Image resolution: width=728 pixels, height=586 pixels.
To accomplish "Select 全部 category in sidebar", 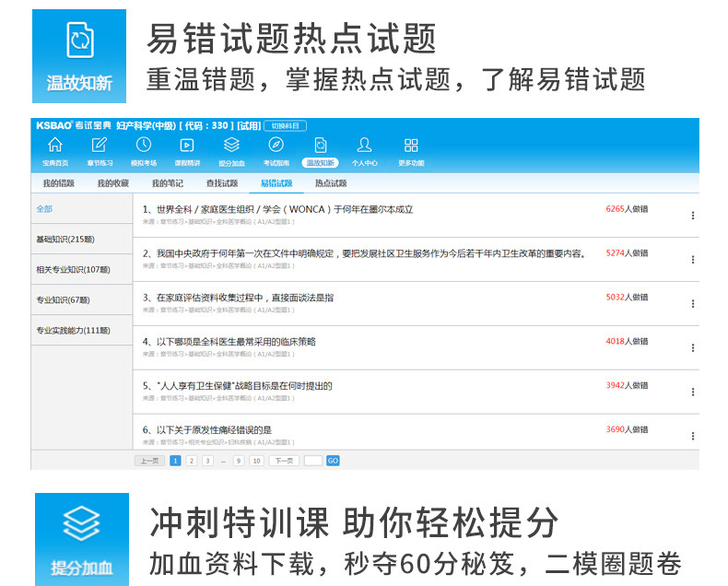I will (82, 209).
